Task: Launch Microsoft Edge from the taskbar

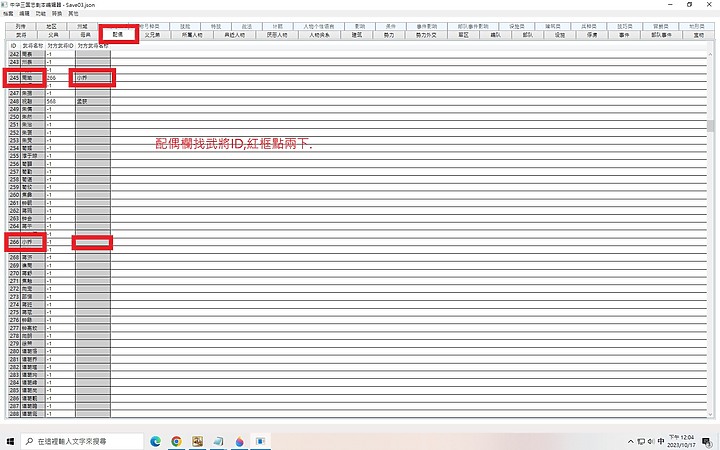Action: coord(156,441)
